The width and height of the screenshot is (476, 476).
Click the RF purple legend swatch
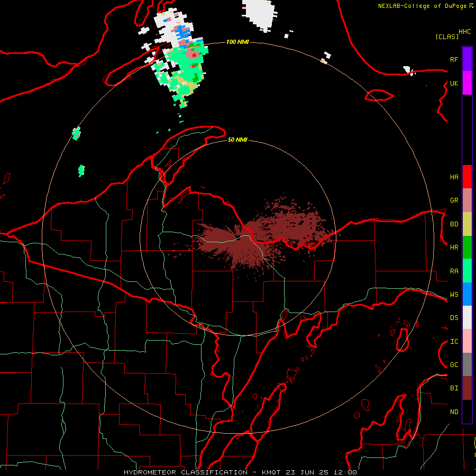pos(467,59)
